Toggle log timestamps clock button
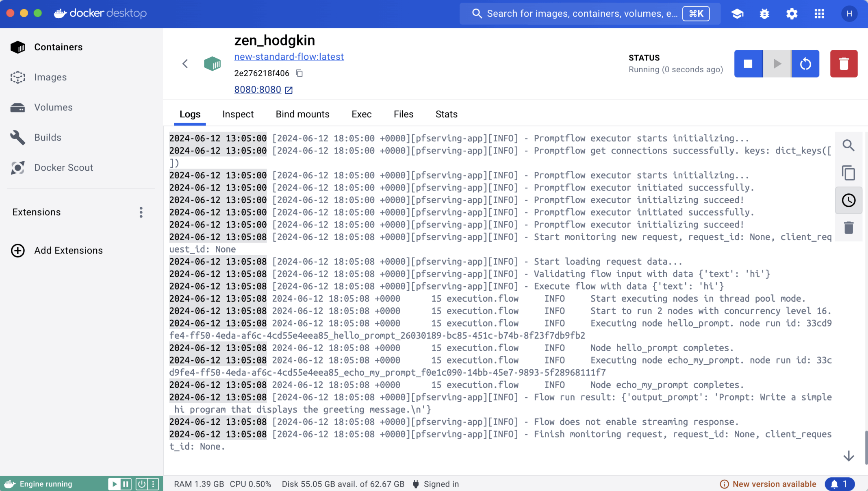This screenshot has width=868, height=491. tap(848, 200)
